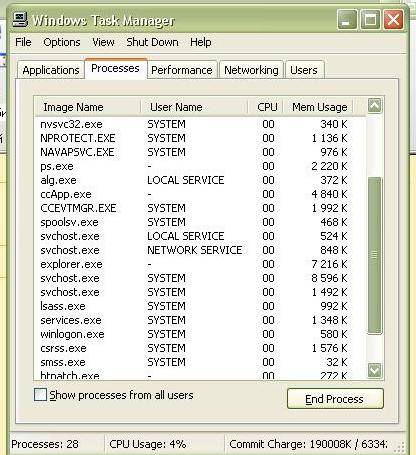Select the smss.exe process
416x455 pixels.
pyautogui.click(x=200, y=362)
